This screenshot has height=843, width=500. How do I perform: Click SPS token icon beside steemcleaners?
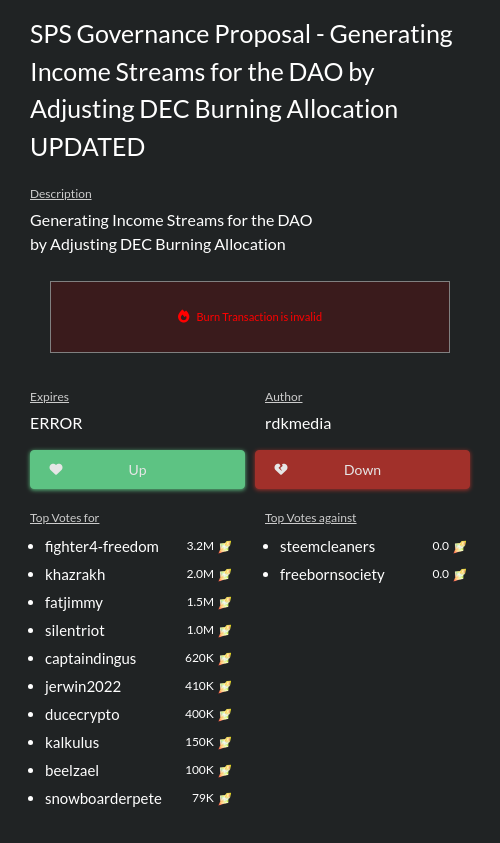(x=460, y=546)
